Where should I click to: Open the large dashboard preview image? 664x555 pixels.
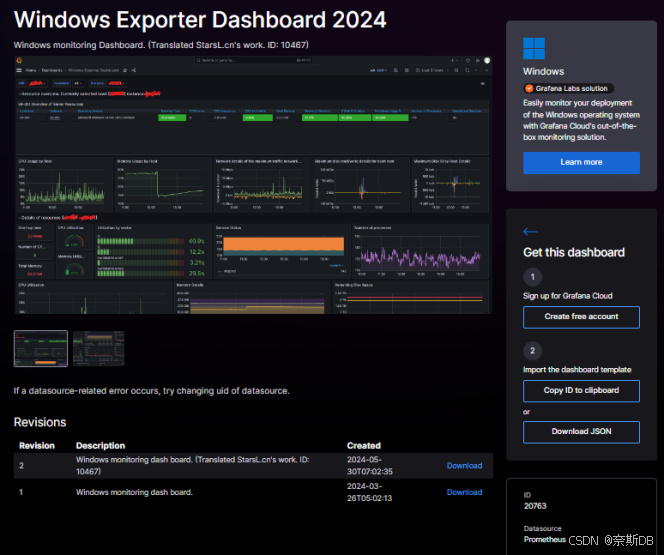pyautogui.click(x=253, y=185)
